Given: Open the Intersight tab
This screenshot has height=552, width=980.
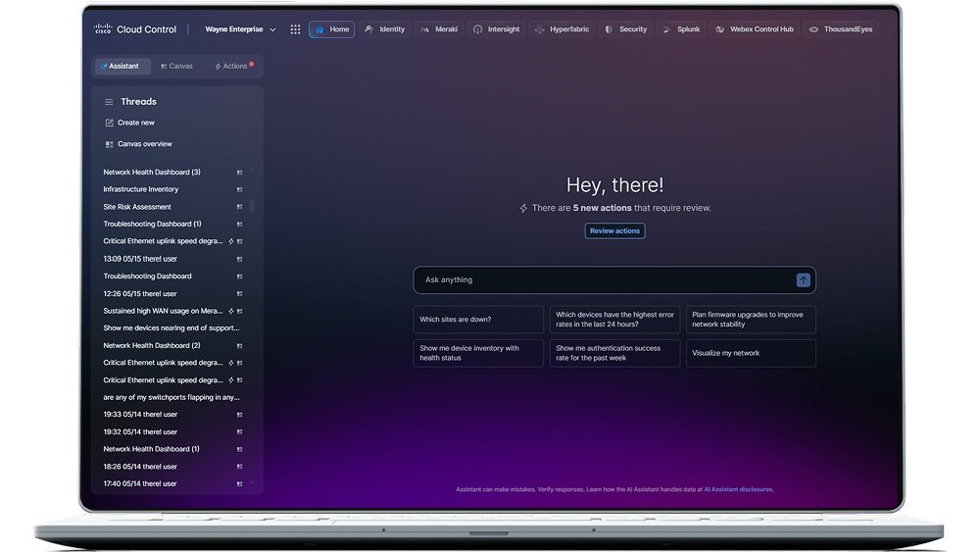Looking at the screenshot, I should (x=496, y=29).
